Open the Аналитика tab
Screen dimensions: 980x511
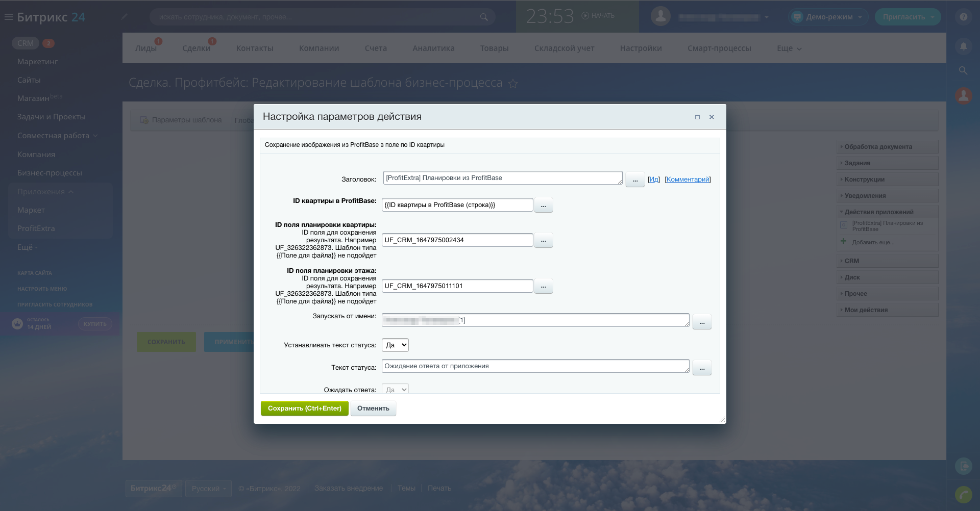click(x=433, y=48)
